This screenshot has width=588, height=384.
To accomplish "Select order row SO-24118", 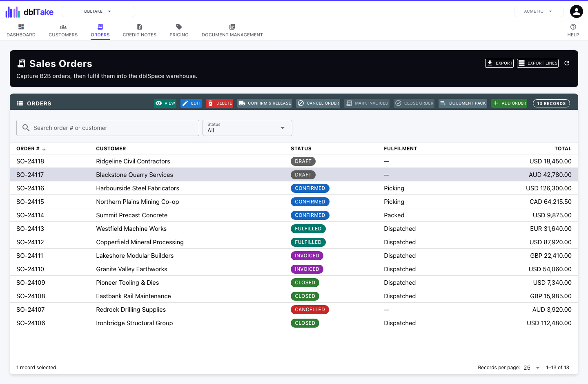I will click(294, 161).
